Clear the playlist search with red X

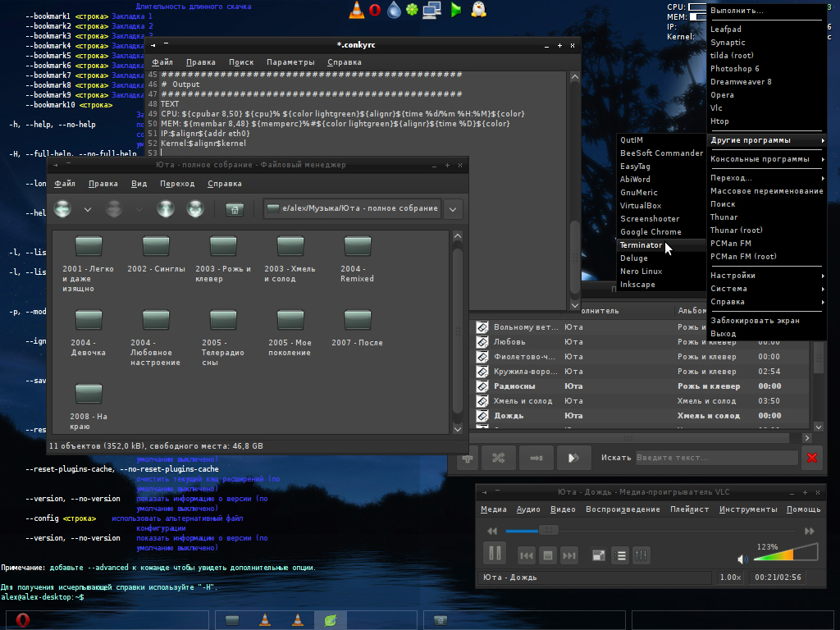pyautogui.click(x=812, y=458)
